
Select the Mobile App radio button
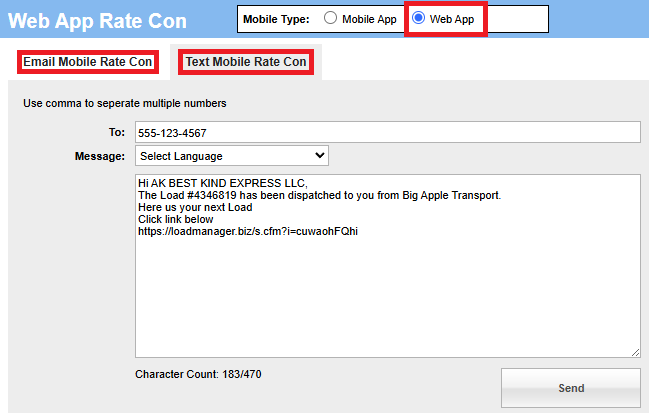pos(330,19)
